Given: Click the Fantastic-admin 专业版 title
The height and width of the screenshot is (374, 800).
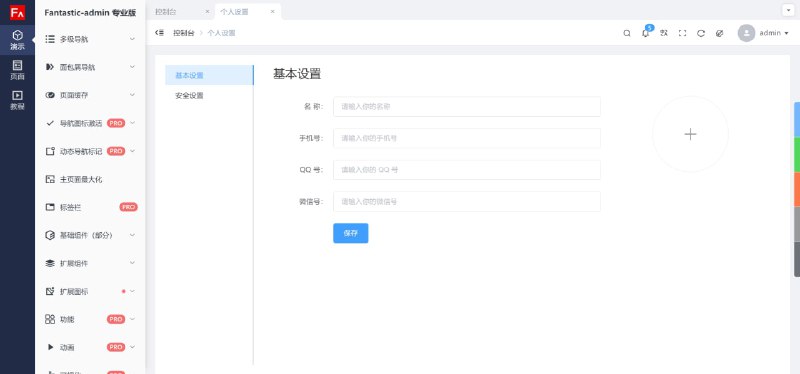Looking at the screenshot, I should click(x=90, y=13).
